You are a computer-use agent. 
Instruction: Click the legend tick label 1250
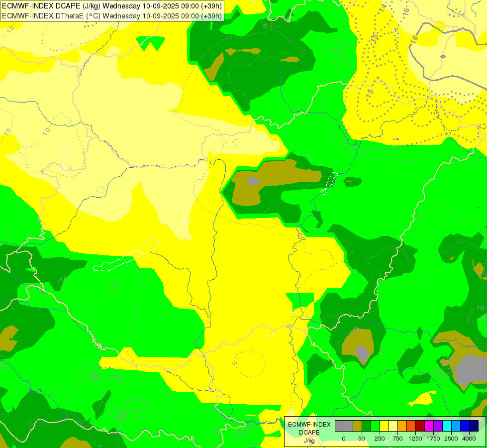coord(415,439)
